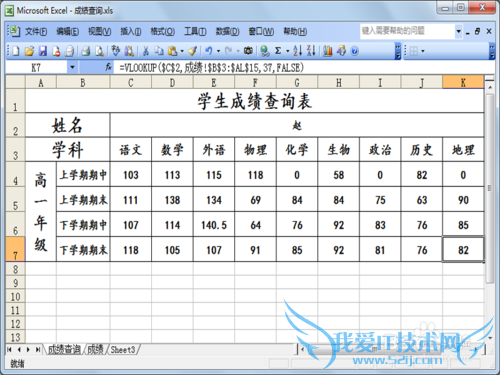
Task: Sort descending with the Z-A icon
Action: (x=311, y=51)
